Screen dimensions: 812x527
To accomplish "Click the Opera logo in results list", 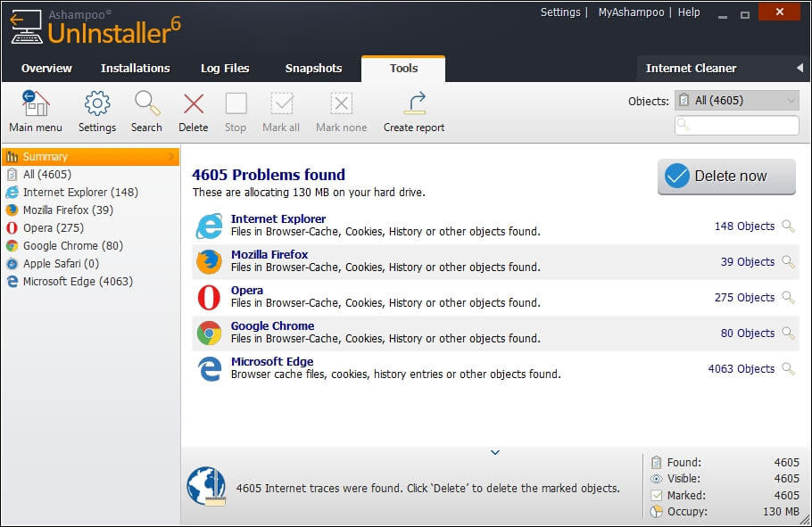I will tap(209, 298).
